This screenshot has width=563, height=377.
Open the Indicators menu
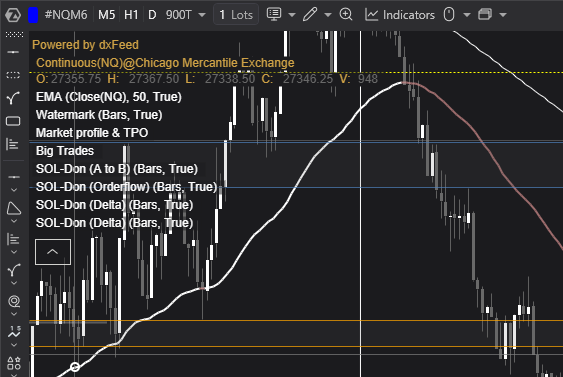[400, 15]
